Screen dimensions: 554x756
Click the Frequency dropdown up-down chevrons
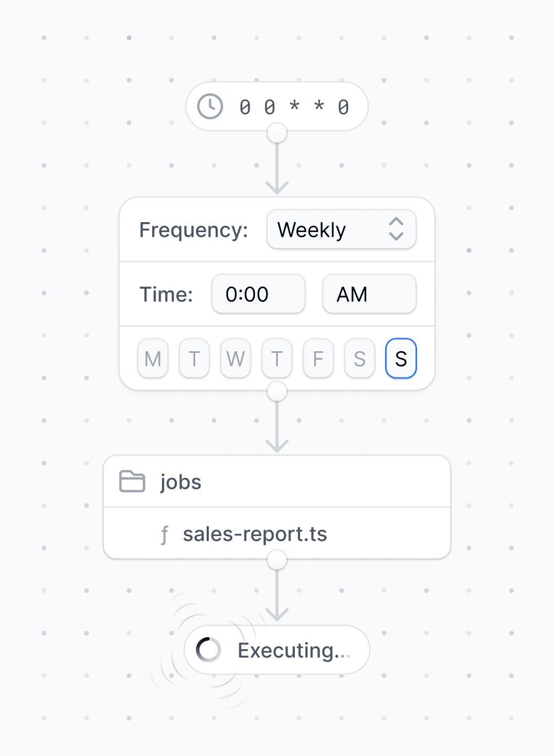click(396, 229)
